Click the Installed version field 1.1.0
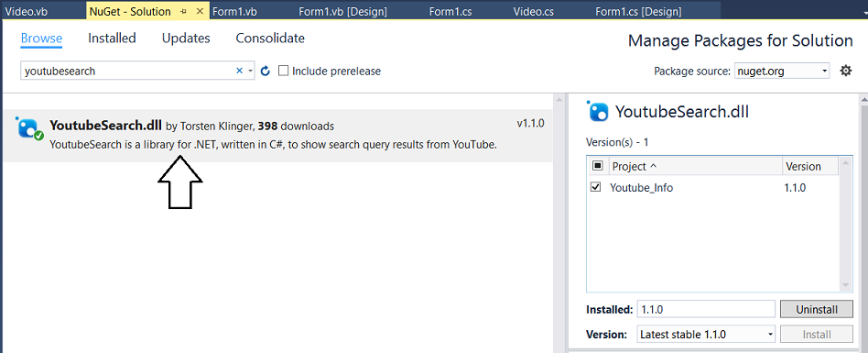868x353 pixels. tap(706, 309)
